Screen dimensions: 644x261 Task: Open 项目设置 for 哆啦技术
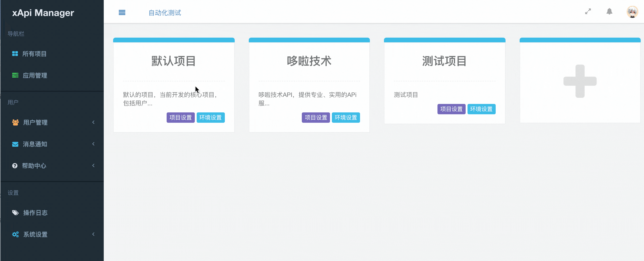click(x=316, y=118)
